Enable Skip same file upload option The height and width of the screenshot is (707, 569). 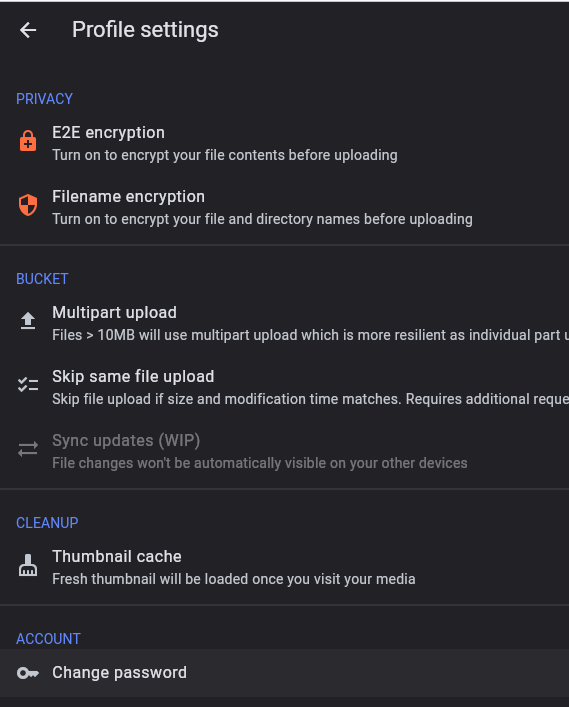(x=284, y=387)
